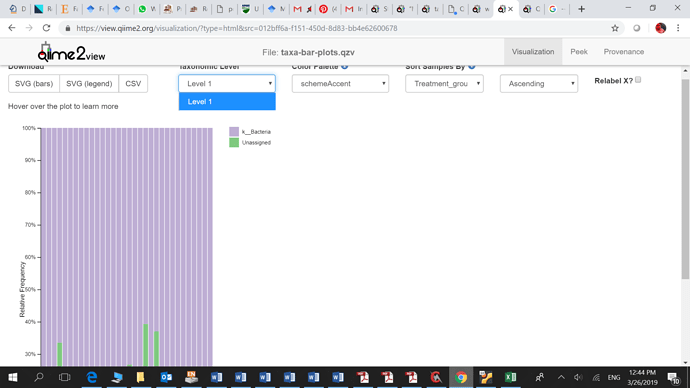Click the qiime2view logo
Viewport: 690px width, 388px height.
(71, 53)
